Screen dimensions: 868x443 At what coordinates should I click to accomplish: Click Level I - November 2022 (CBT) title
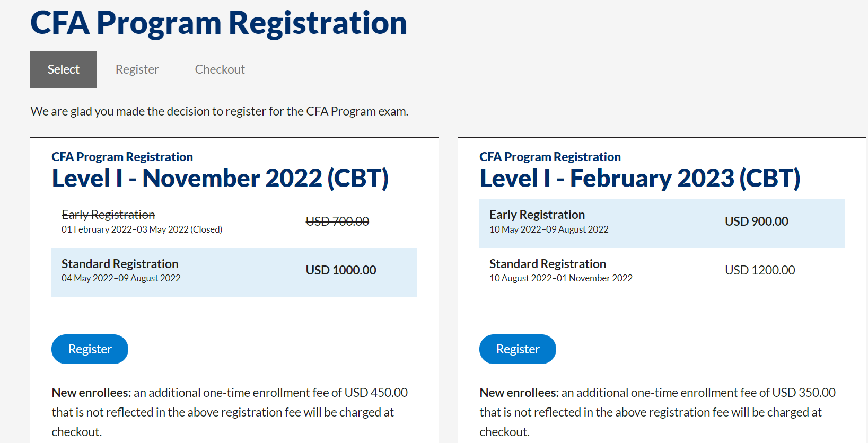(220, 179)
